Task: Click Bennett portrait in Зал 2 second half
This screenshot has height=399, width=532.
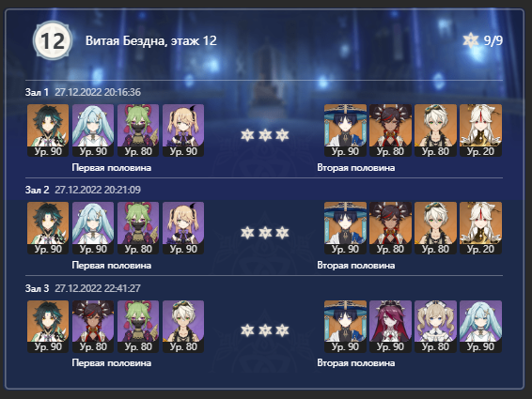Action: (x=435, y=228)
